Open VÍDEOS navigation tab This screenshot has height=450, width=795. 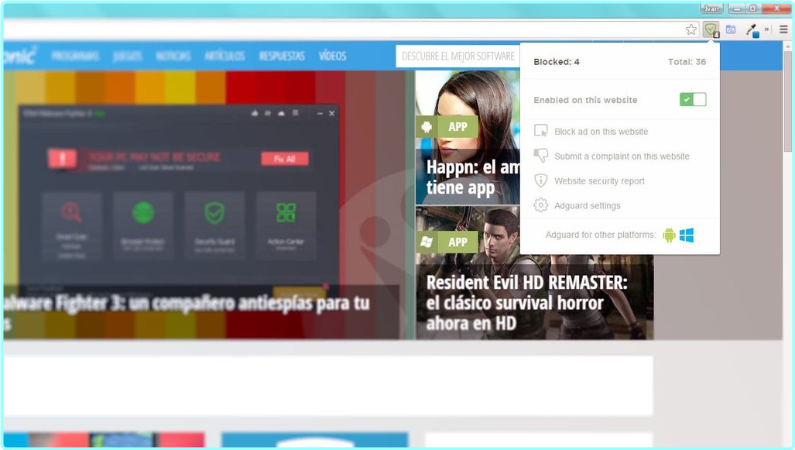[x=333, y=55]
